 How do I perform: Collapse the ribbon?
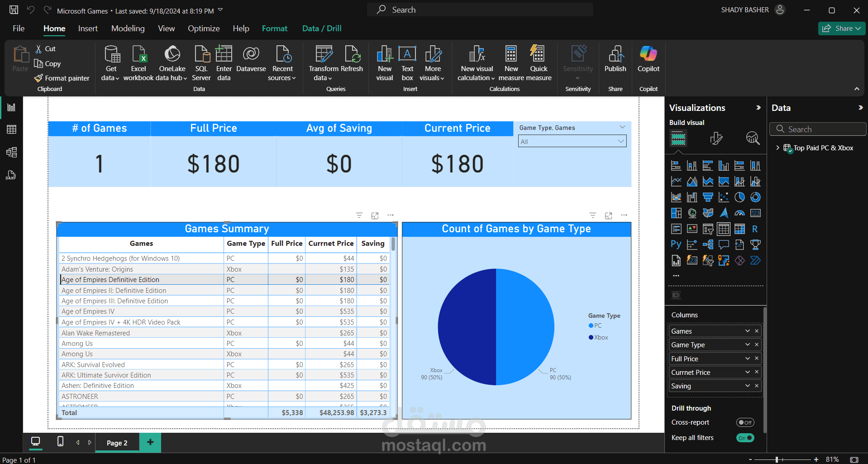tap(857, 89)
